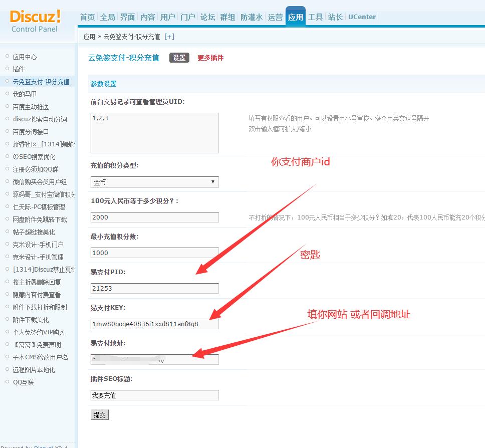This screenshot has height=448, width=485.
Task: Click QQ互联 at the sidebar bottom
Action: coord(23,382)
